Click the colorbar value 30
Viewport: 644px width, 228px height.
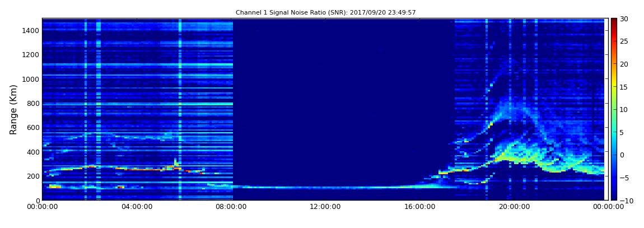pos(624,18)
